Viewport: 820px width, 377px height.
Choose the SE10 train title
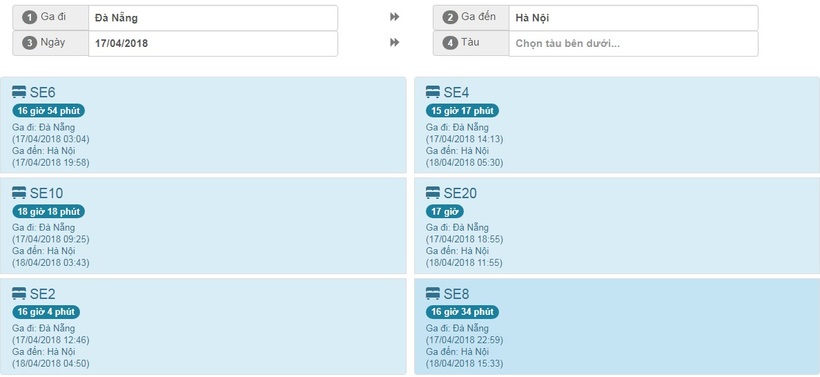tap(46, 193)
